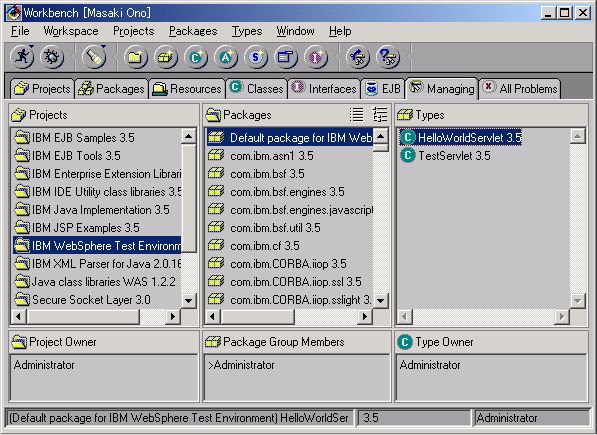The height and width of the screenshot is (435, 597).
Task: Click the class icon beside TestServlet 3.5
Action: pyautogui.click(x=408, y=155)
